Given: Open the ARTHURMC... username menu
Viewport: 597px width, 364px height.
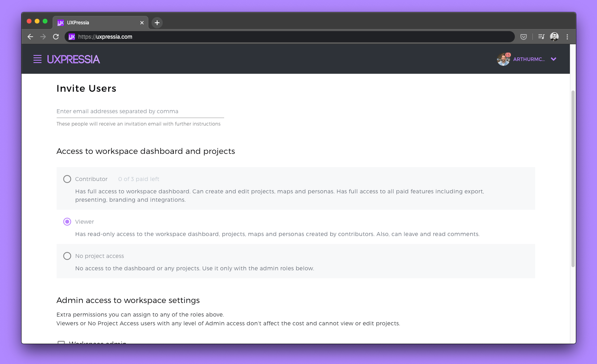Looking at the screenshot, I should pos(529,59).
